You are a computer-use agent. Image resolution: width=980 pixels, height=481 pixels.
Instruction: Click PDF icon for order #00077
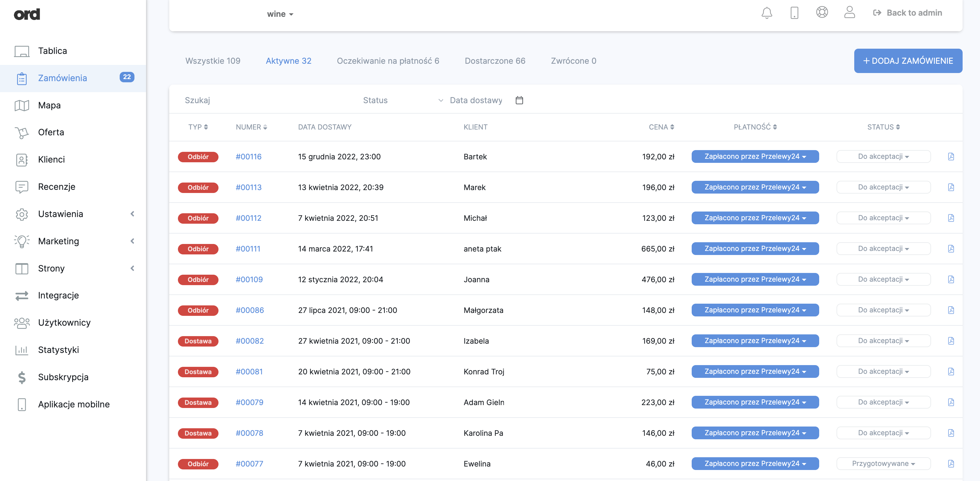[x=950, y=464]
